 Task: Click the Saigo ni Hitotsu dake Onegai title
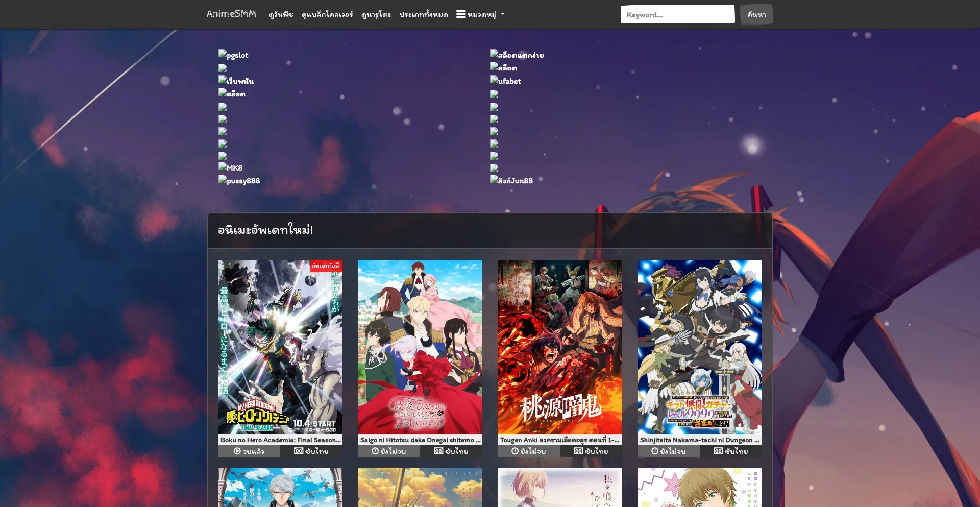click(420, 440)
